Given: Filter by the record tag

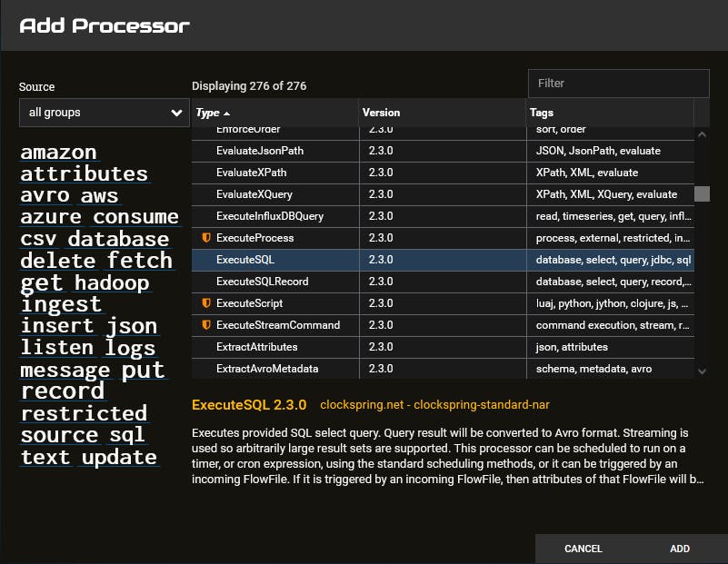Looking at the screenshot, I should [x=63, y=391].
